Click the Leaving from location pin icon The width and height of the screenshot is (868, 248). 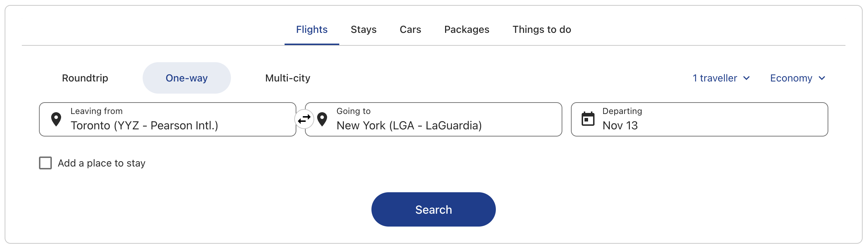(x=56, y=119)
